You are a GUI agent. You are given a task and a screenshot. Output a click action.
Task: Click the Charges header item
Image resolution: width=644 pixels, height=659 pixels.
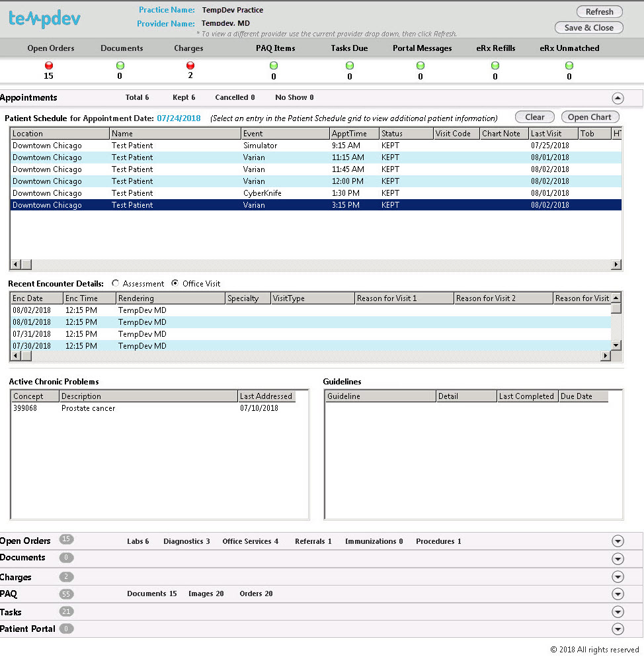click(x=188, y=48)
